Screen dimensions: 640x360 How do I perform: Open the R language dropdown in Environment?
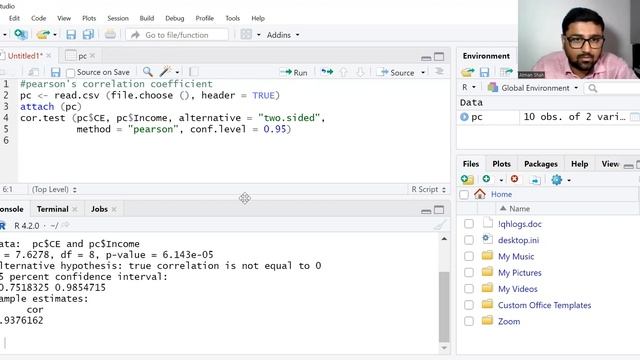click(469, 87)
